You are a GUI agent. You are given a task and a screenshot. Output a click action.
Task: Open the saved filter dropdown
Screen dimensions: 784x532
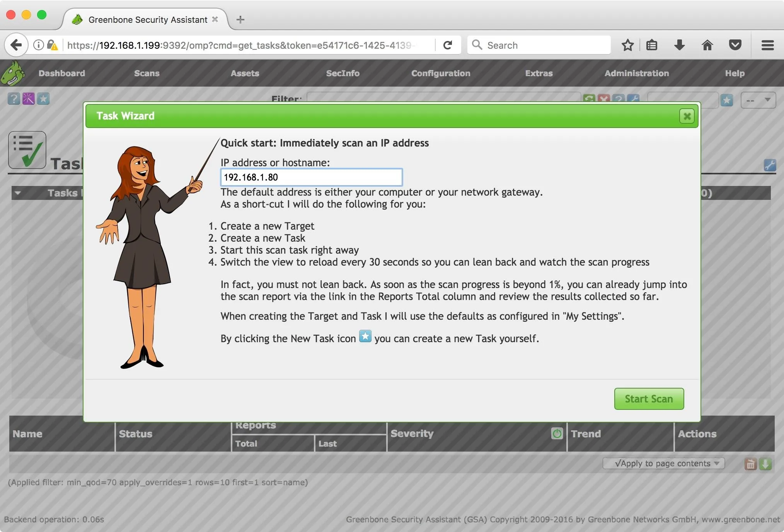(758, 100)
